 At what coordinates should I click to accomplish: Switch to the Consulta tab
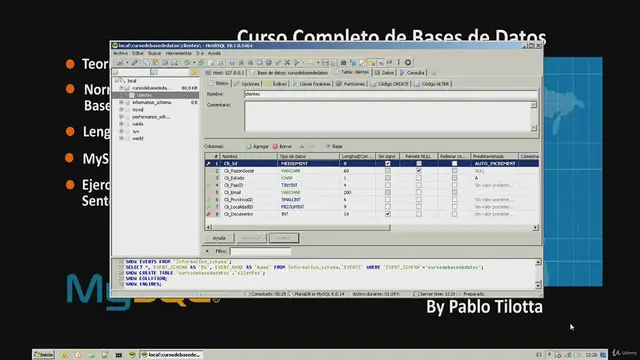pos(412,73)
